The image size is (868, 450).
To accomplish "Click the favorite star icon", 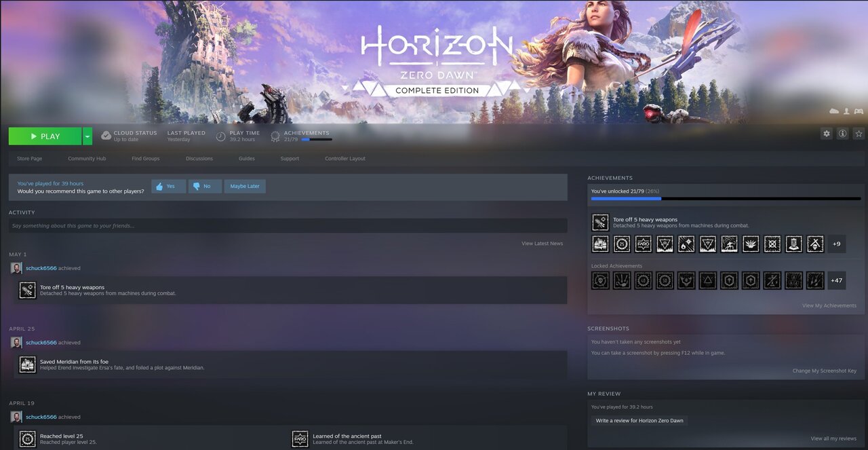I will pyautogui.click(x=859, y=134).
